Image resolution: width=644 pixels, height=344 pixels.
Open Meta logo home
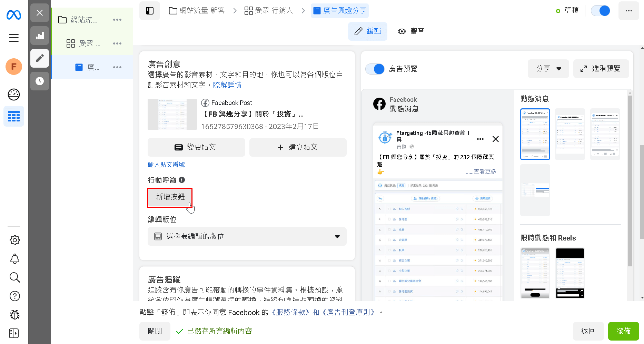pos(14,14)
